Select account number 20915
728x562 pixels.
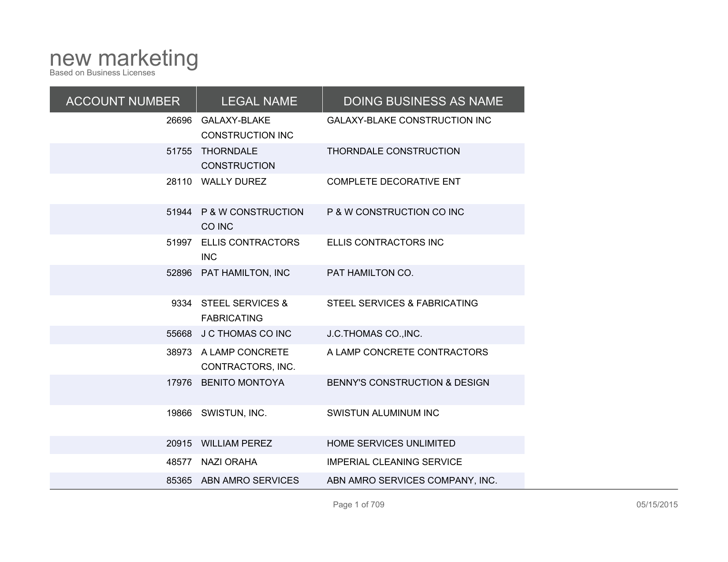click(179, 443)
